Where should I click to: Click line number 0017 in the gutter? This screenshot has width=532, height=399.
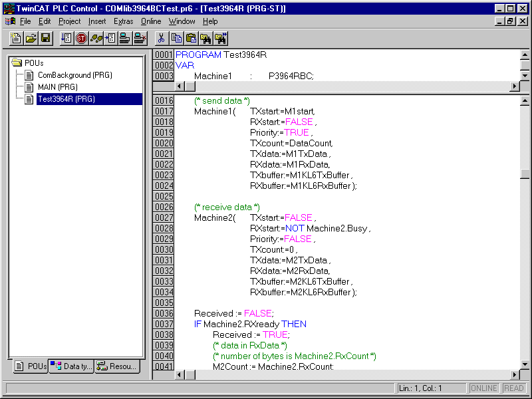click(x=164, y=111)
